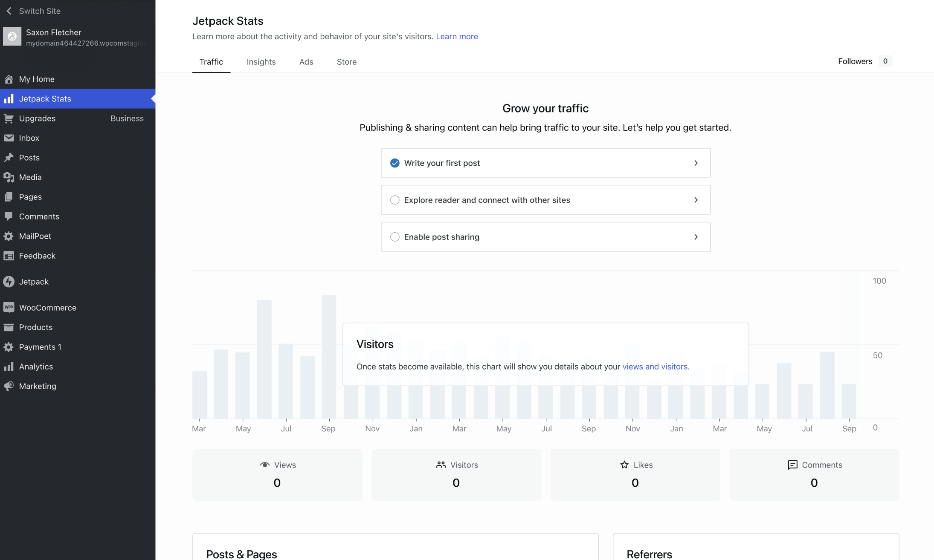Screen dimensions: 934x560
Task: Expand Explore reader row chevron arrow
Action: click(x=696, y=200)
